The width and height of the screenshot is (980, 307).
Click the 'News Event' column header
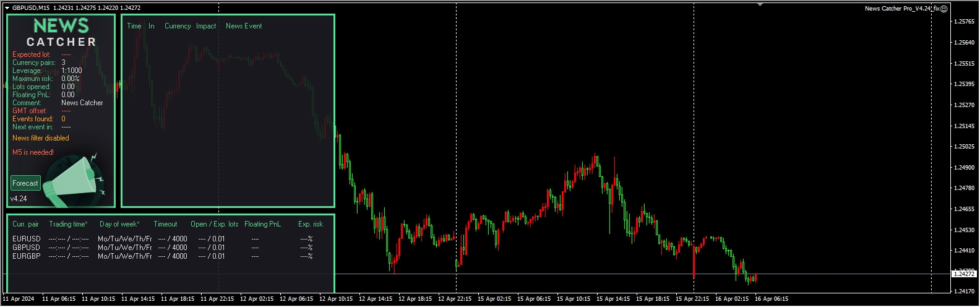244,26
